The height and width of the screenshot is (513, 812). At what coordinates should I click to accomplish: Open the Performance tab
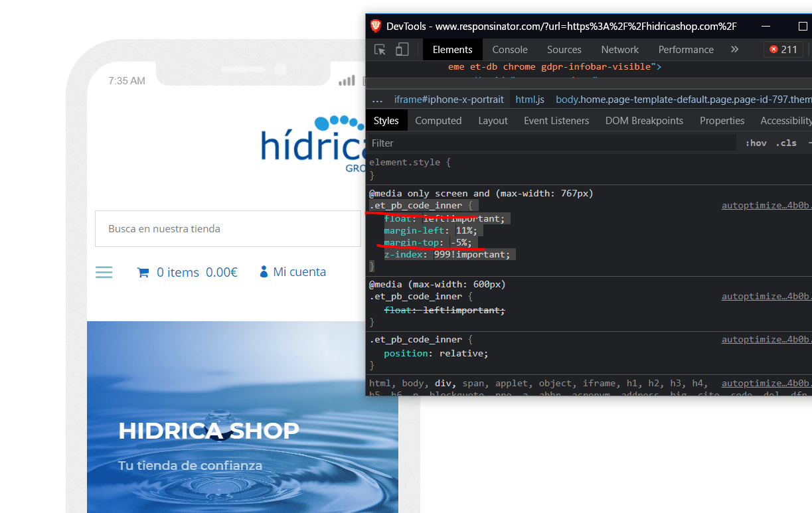pyautogui.click(x=686, y=50)
